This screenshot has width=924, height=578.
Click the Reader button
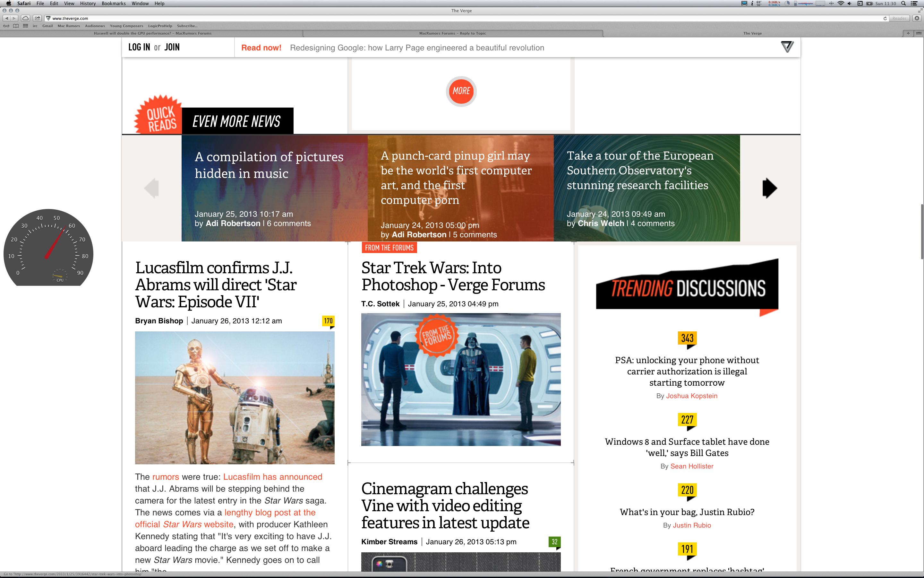click(899, 18)
